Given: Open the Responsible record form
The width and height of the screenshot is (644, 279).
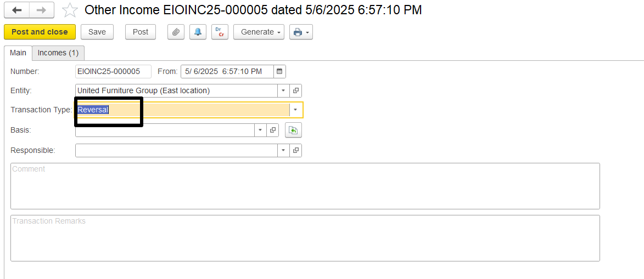Looking at the screenshot, I should pos(296,151).
